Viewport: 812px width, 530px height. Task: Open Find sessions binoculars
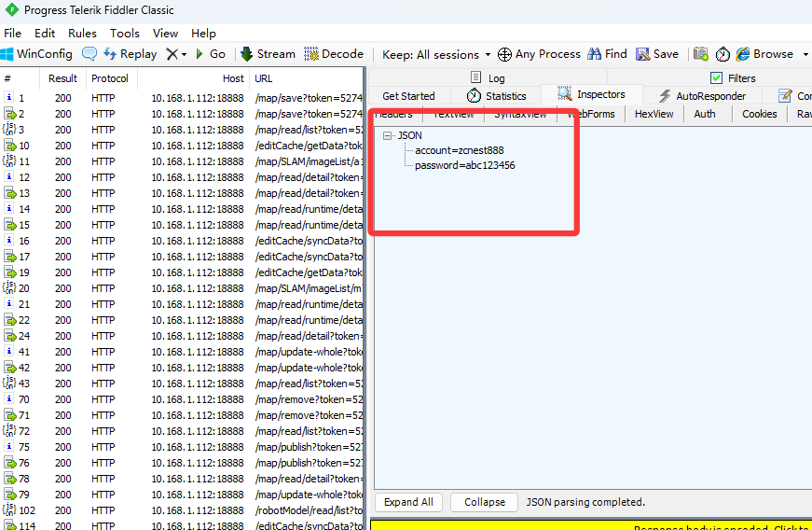[607, 54]
